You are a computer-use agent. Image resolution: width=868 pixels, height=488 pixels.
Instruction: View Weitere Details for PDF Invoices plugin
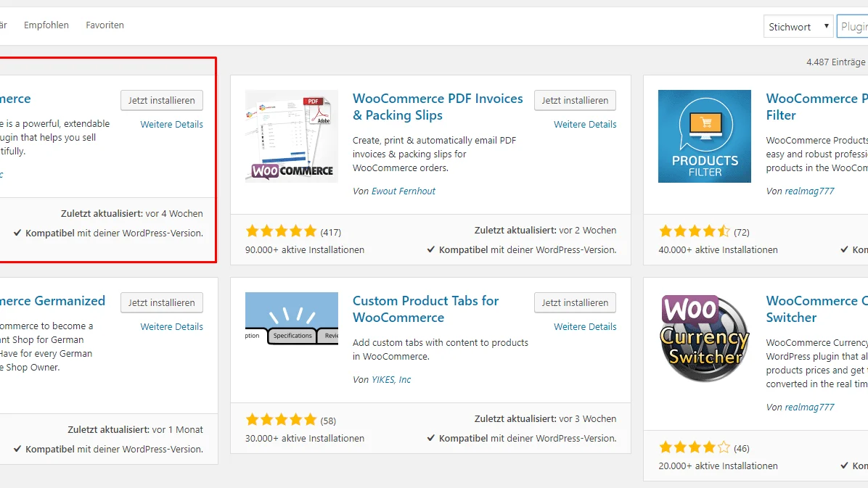click(x=584, y=125)
